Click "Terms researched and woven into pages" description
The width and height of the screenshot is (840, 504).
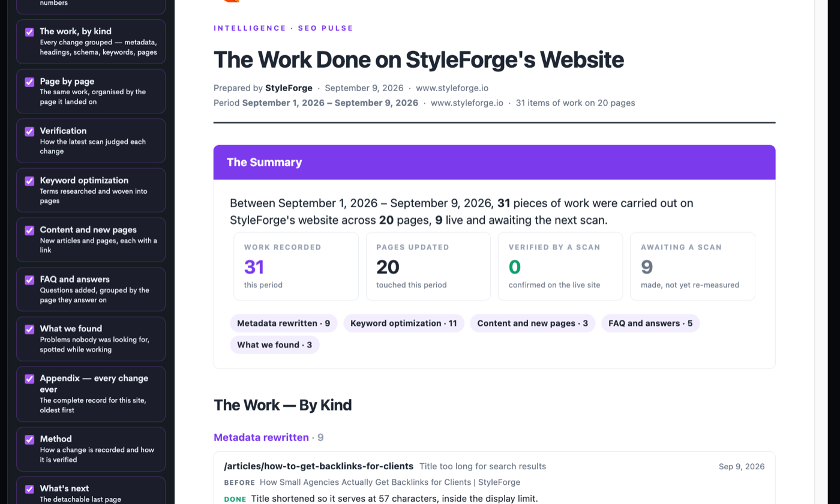[93, 196]
